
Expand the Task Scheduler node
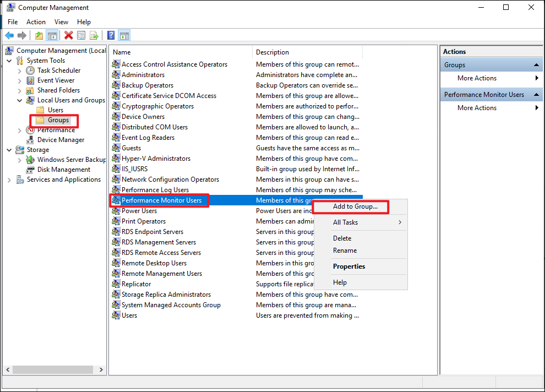pos(19,71)
